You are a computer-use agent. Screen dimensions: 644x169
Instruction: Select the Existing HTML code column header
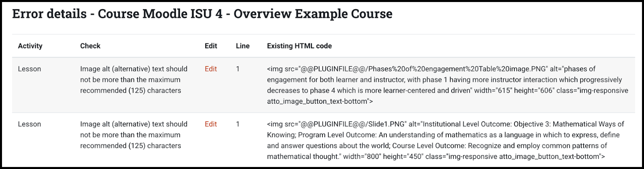pos(299,46)
